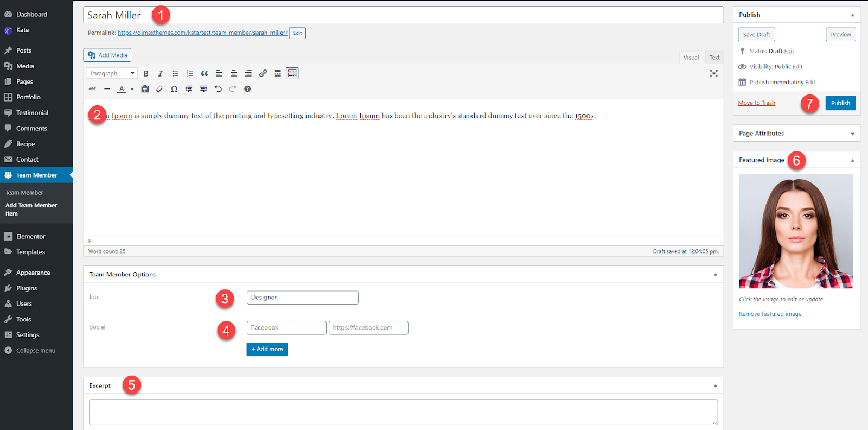Toggle strikethrough text formatting
The image size is (868, 430).
(x=92, y=89)
